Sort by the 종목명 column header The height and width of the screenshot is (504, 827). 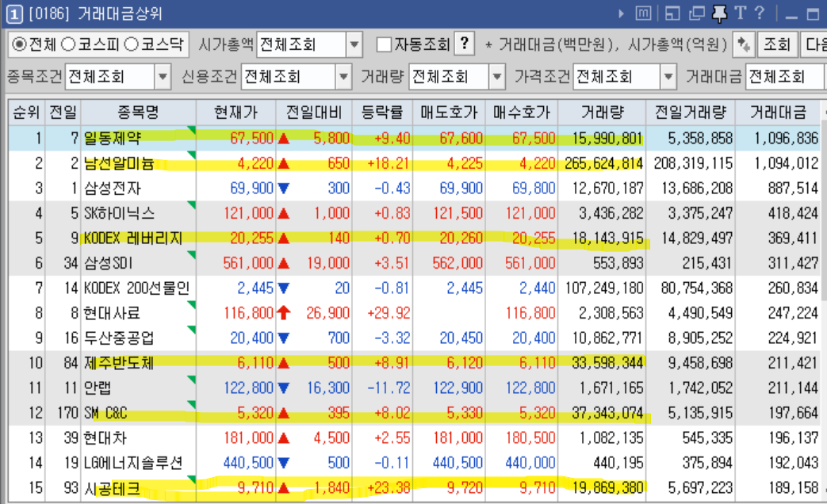138,112
